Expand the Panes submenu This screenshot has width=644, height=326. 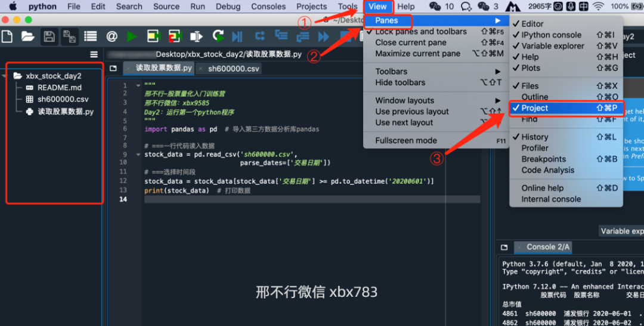pos(436,20)
